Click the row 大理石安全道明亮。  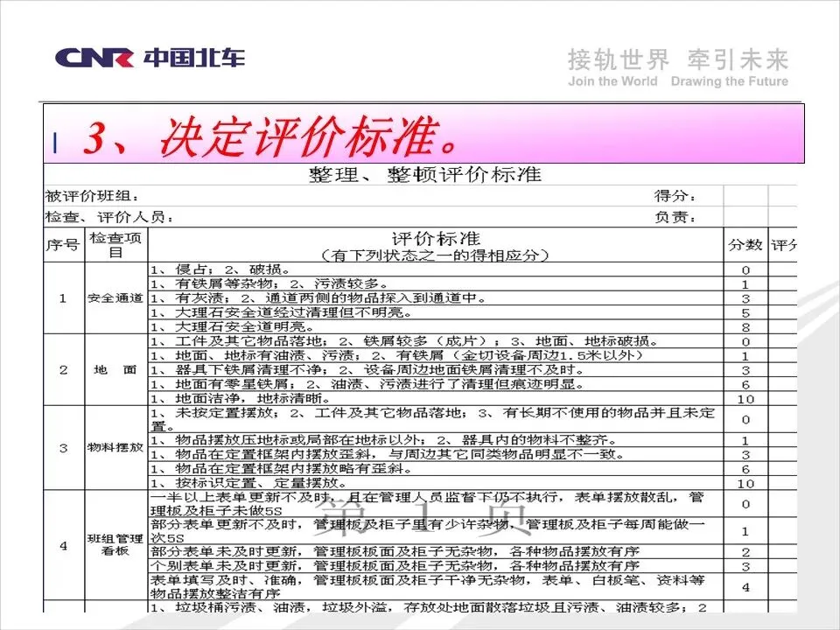[x=436, y=326]
